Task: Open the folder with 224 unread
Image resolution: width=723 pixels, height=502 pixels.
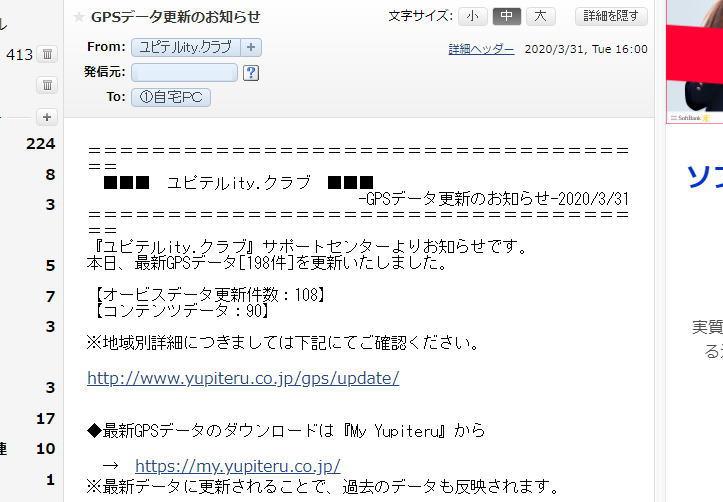Action: click(41, 144)
